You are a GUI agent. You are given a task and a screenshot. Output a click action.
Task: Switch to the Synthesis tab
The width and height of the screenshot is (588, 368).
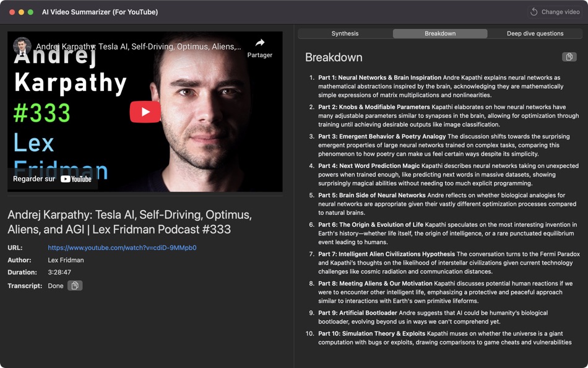pyautogui.click(x=345, y=33)
